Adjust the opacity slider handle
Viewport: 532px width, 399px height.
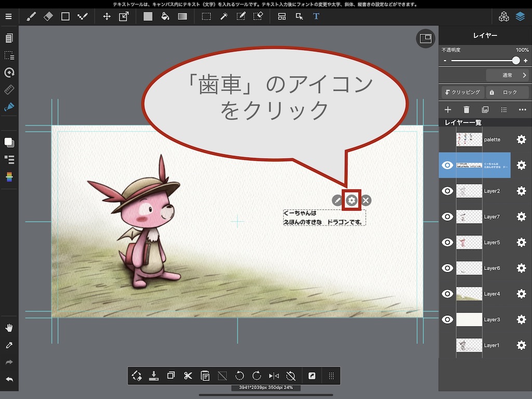coord(515,61)
